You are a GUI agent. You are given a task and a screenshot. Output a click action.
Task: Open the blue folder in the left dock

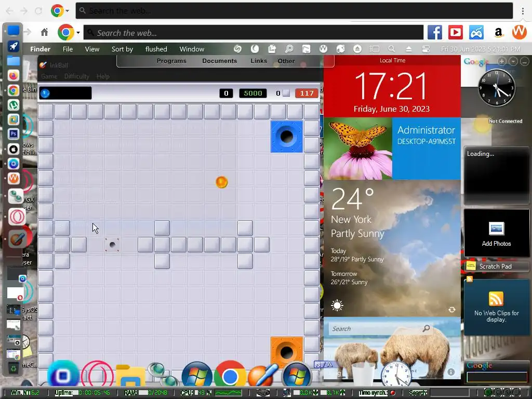(x=13, y=61)
